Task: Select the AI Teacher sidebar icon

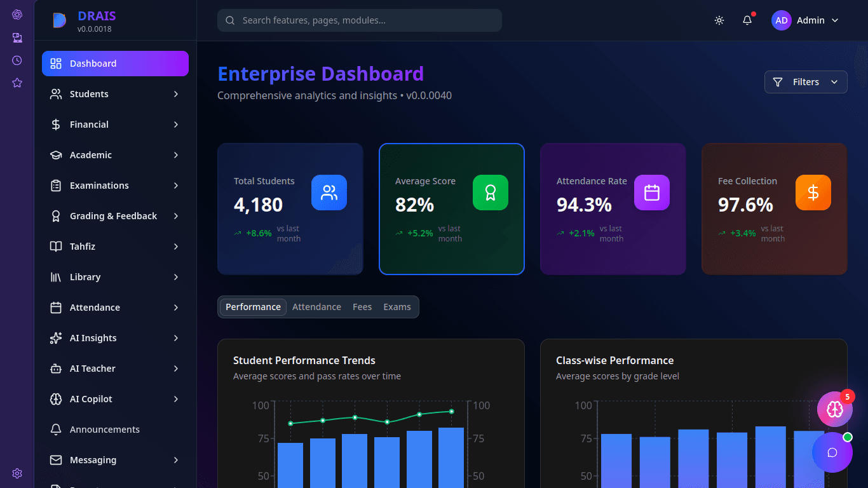Action: coord(57,368)
